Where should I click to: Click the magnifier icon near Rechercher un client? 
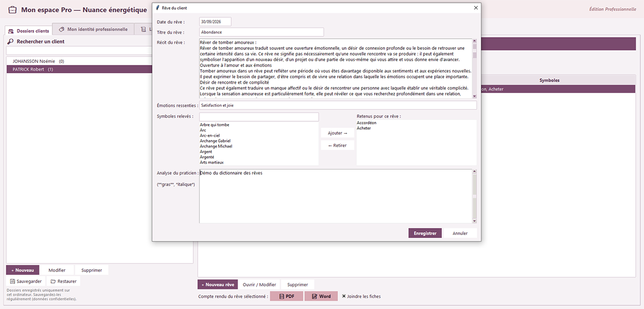point(11,41)
